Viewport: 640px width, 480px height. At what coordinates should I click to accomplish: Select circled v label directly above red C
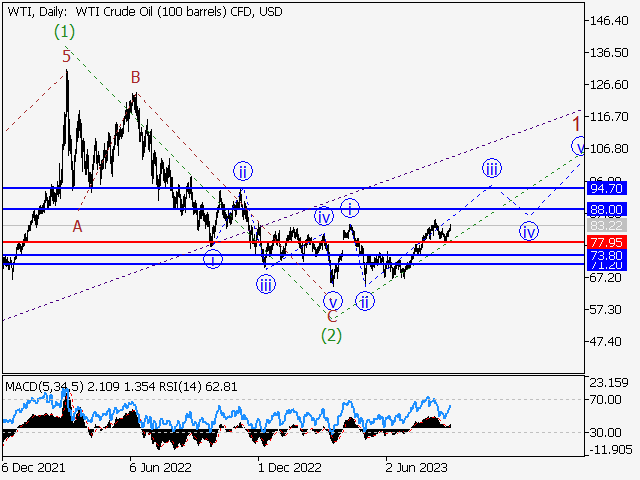[333, 302]
